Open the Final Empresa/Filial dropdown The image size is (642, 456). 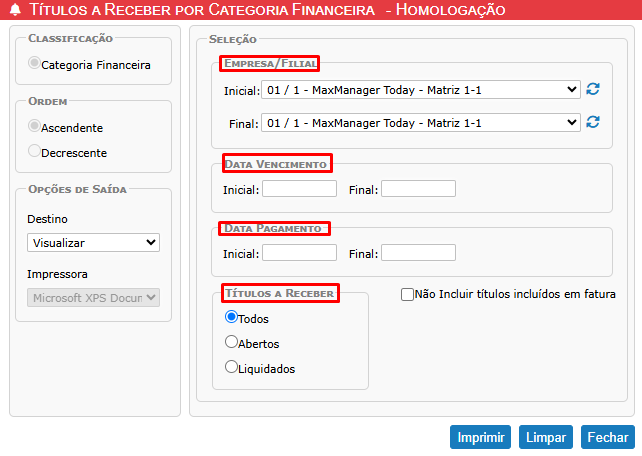click(x=421, y=122)
